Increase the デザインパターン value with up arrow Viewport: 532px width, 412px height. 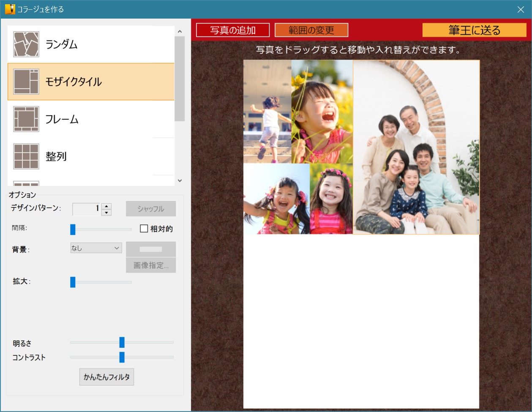[106, 206]
